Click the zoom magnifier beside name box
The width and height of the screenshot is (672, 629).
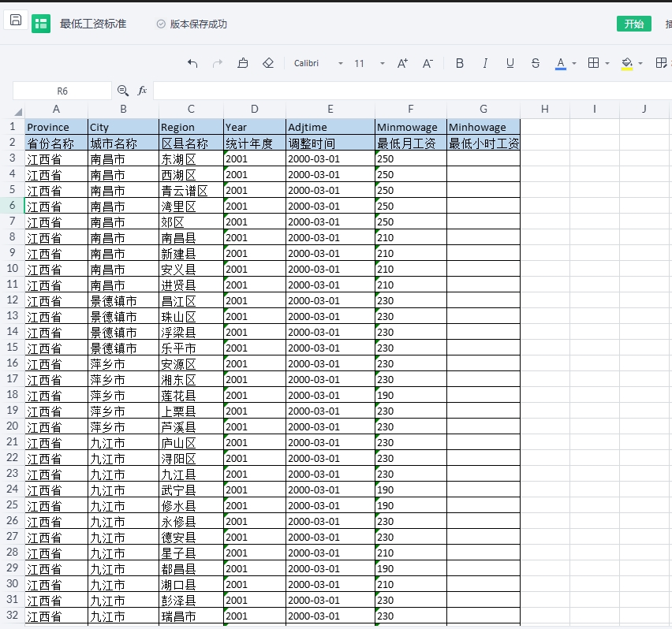click(x=123, y=91)
